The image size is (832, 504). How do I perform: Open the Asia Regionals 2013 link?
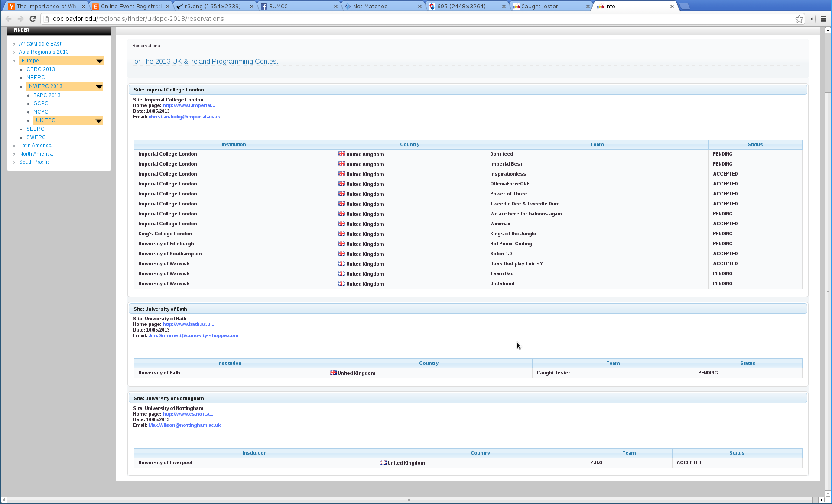[x=44, y=52]
